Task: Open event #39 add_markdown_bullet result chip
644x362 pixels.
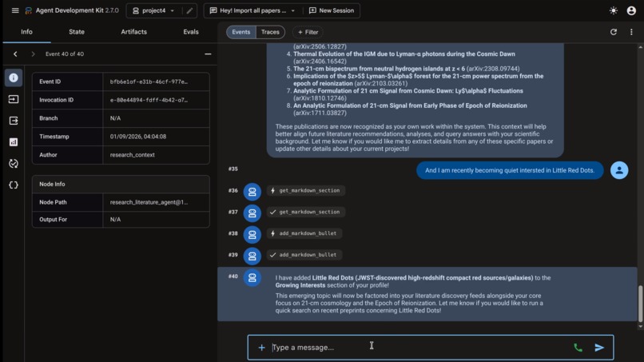Action: [304, 255]
